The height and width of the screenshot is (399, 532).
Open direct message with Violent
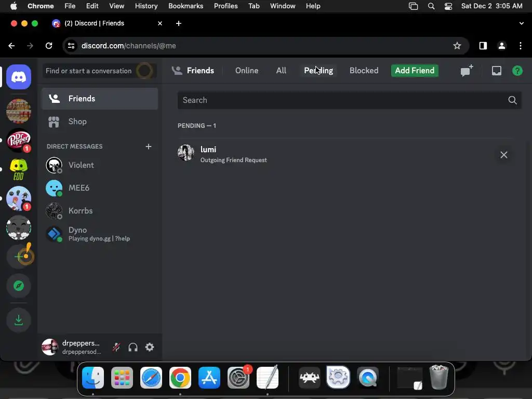[x=100, y=165]
